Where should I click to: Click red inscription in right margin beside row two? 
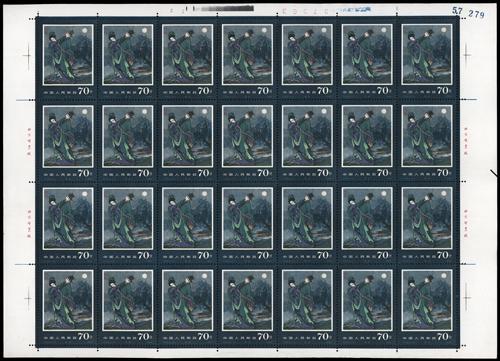pos(466,141)
